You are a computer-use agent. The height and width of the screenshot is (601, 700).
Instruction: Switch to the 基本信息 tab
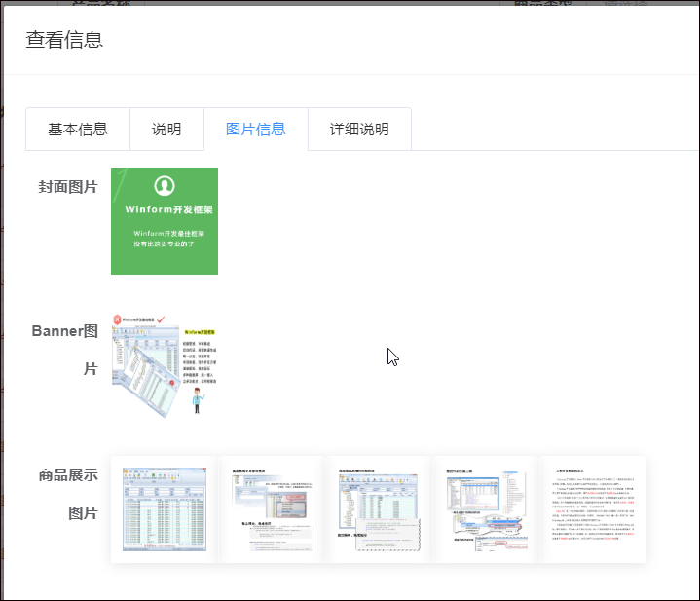tap(78, 129)
